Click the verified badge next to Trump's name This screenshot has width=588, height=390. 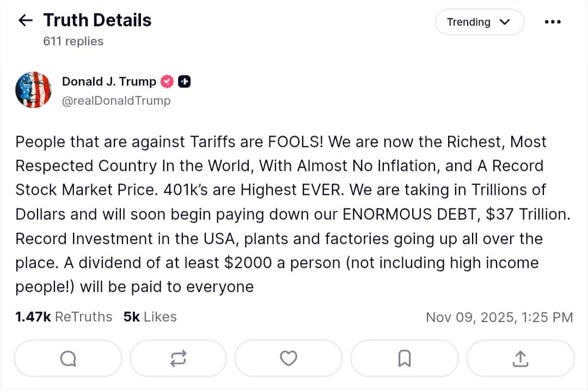[167, 81]
